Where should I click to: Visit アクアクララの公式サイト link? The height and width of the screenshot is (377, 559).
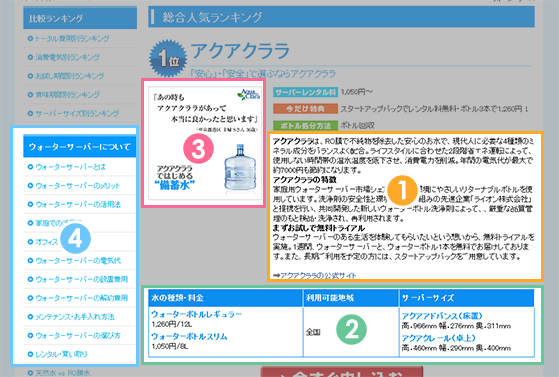pyautogui.click(x=318, y=275)
